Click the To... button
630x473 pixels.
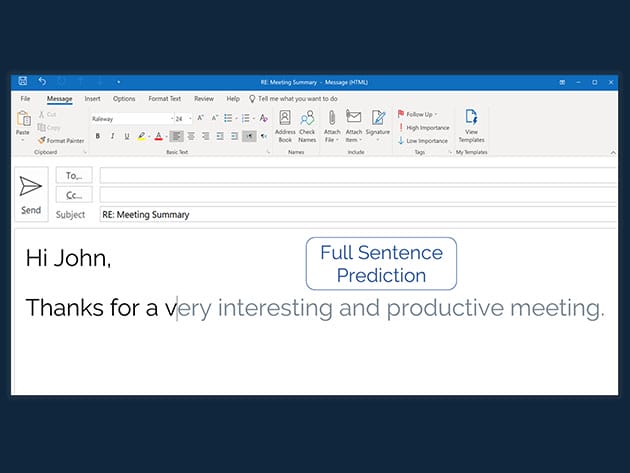point(73,175)
